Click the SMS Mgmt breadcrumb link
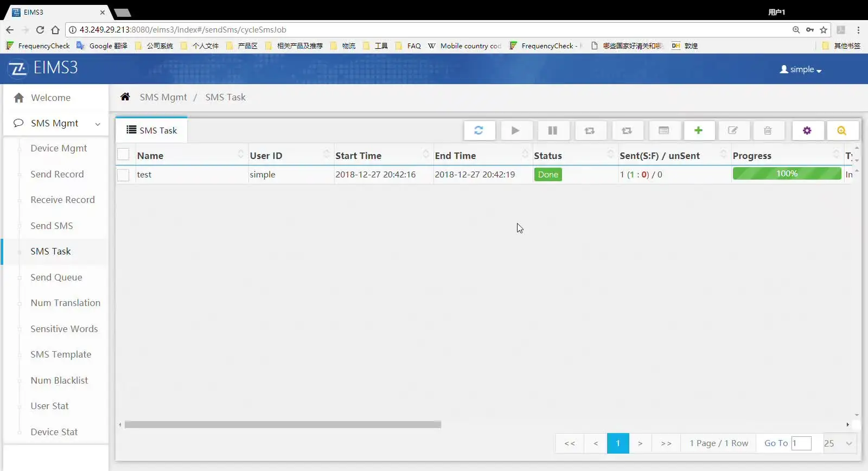Viewport: 868px width, 471px height. (x=163, y=97)
